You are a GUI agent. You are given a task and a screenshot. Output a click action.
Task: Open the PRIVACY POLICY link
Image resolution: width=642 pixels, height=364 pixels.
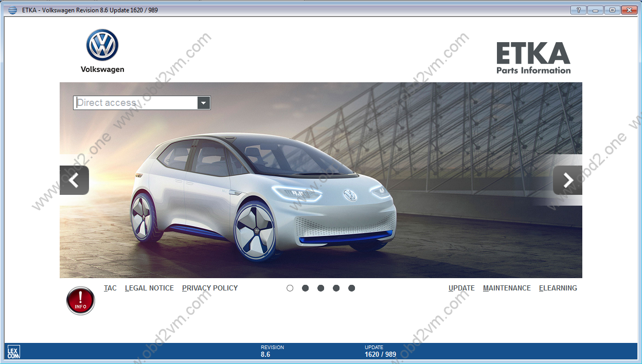point(210,288)
